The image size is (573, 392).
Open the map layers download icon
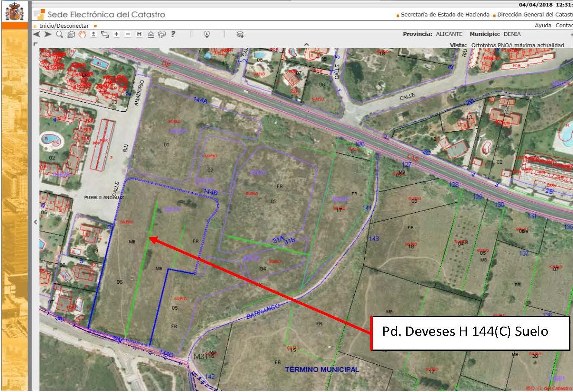[x=240, y=34]
